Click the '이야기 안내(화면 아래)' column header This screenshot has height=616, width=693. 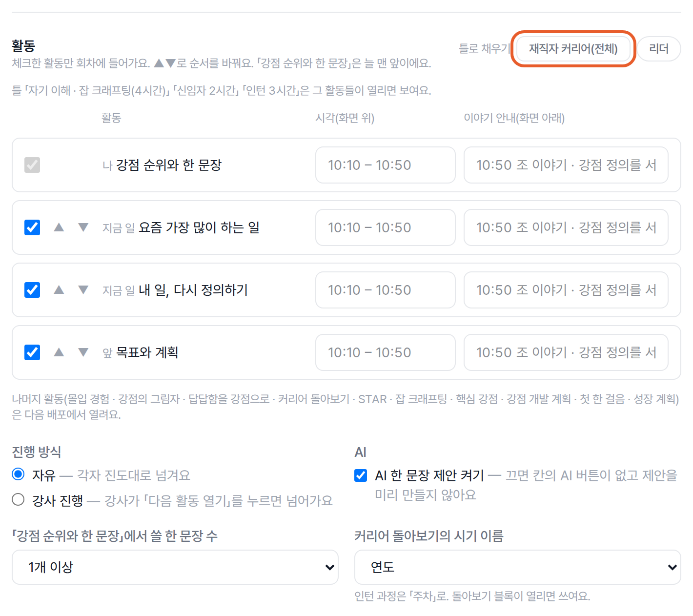click(x=514, y=118)
